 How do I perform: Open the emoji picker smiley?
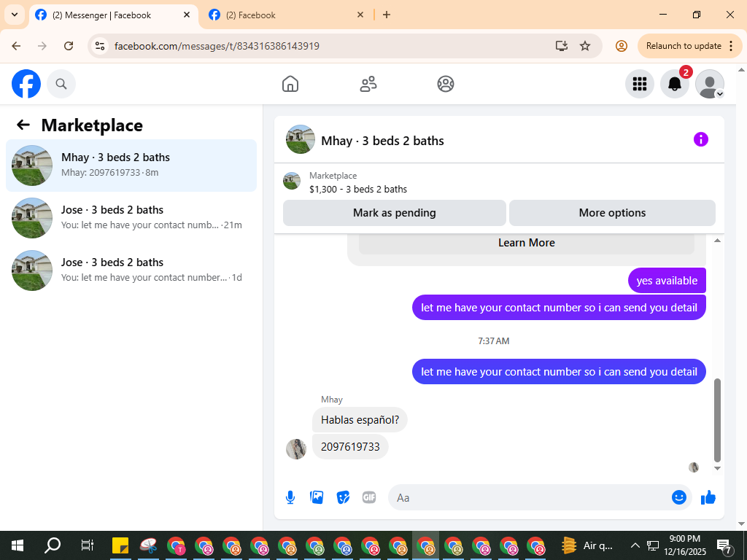[x=679, y=497]
